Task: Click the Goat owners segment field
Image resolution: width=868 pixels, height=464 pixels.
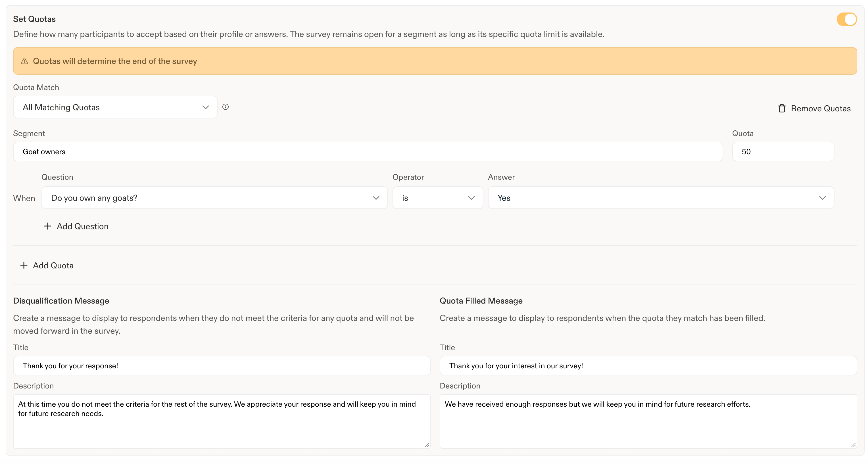Action: 368,152
